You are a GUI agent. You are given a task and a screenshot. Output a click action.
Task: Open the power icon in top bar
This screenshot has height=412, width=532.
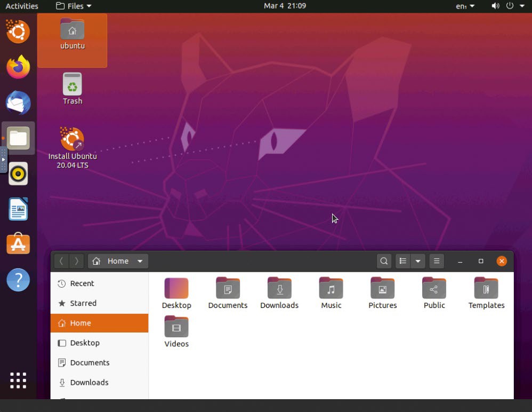click(510, 6)
